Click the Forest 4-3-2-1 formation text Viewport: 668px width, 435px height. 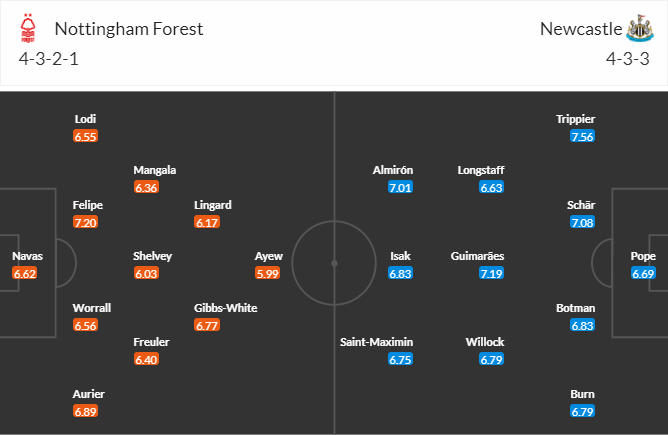(x=50, y=58)
